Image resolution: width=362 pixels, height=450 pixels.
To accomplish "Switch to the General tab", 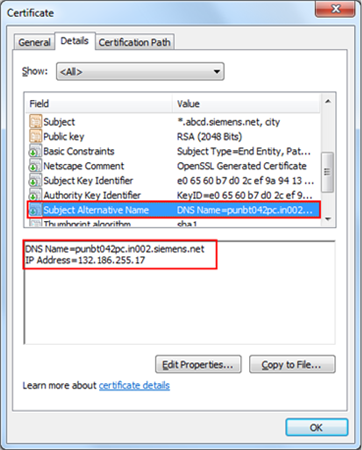I will [x=34, y=42].
